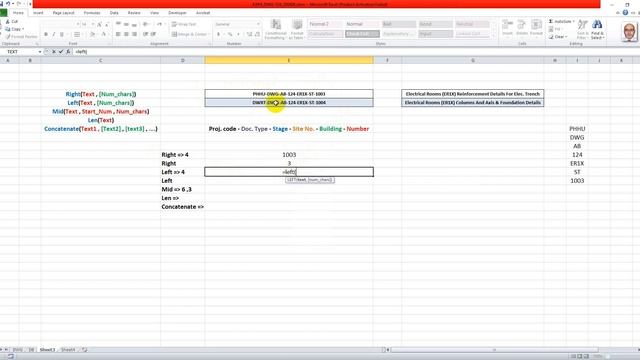Apply Comma Style number format

pyautogui.click(x=238, y=34)
